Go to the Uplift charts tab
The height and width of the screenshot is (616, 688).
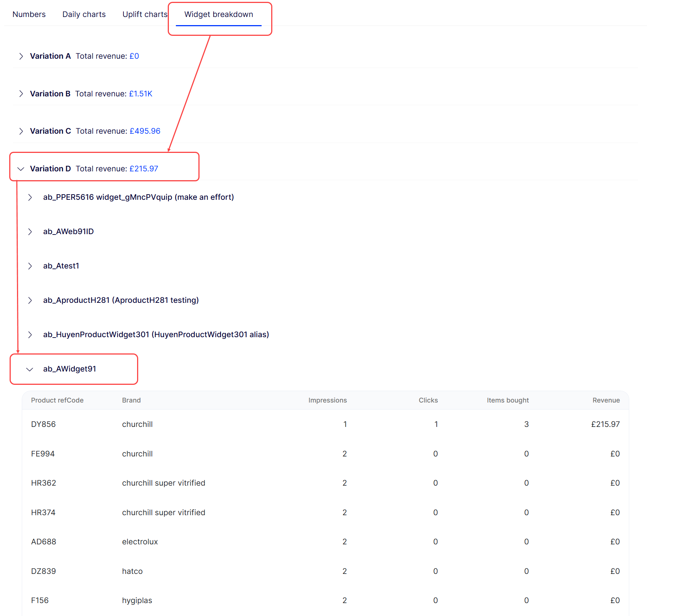click(145, 14)
